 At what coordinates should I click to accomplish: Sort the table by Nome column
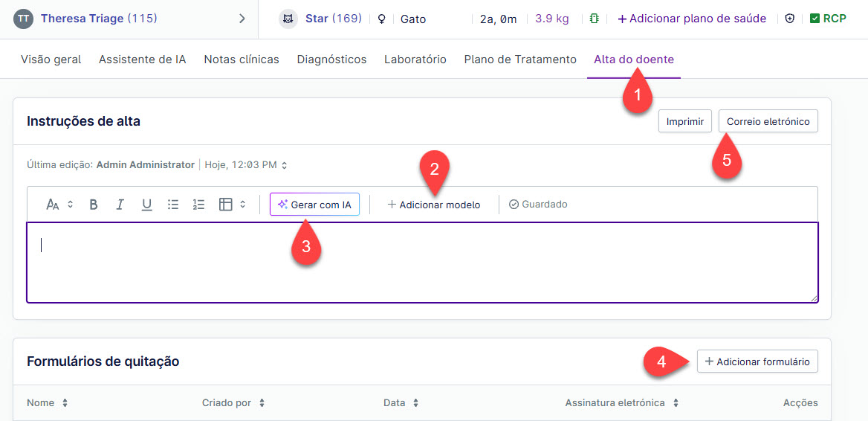point(65,402)
